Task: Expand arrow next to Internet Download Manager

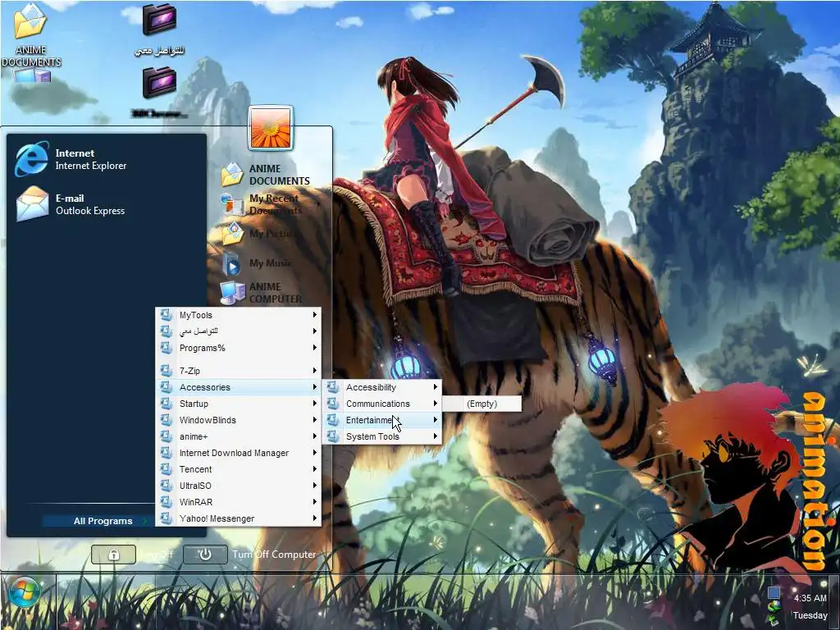Action: pos(314,453)
